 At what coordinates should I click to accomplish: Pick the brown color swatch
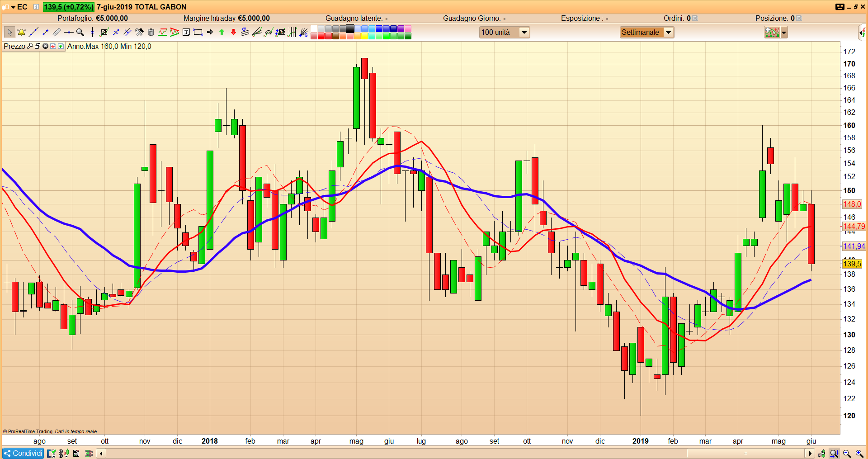(x=335, y=36)
